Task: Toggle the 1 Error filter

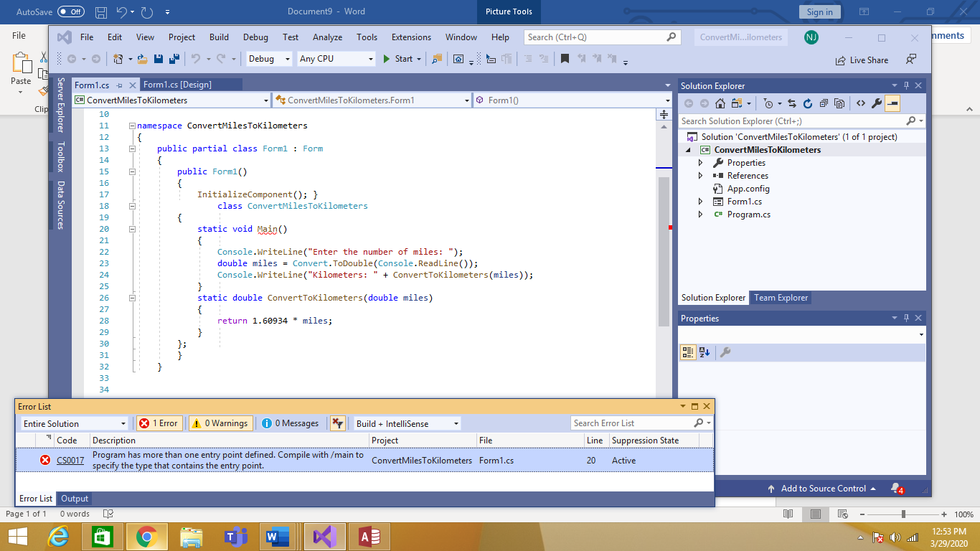Action: 159,423
